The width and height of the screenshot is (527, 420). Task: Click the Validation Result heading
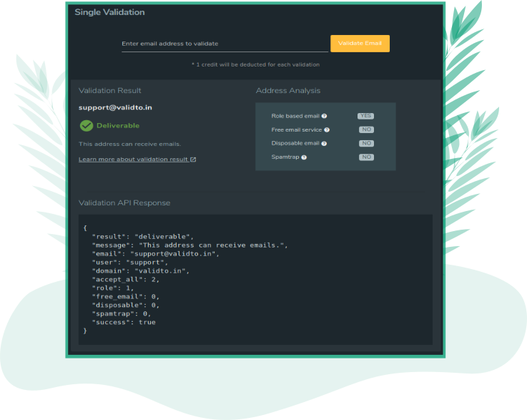pyautogui.click(x=110, y=90)
